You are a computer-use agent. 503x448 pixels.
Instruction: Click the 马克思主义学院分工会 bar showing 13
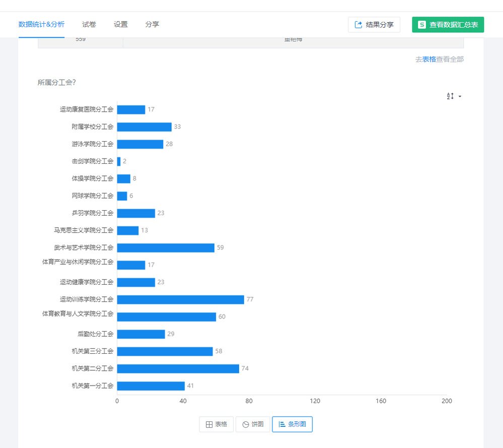tap(128, 231)
